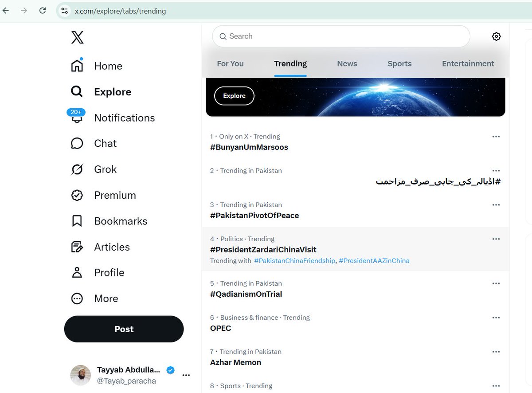Reload the page with refresh icon
Screen dimensions: 532x393
[43, 11]
